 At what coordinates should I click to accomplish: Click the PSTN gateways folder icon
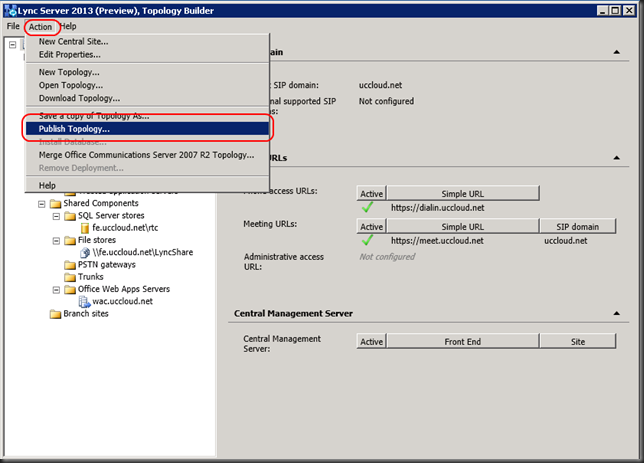point(70,265)
